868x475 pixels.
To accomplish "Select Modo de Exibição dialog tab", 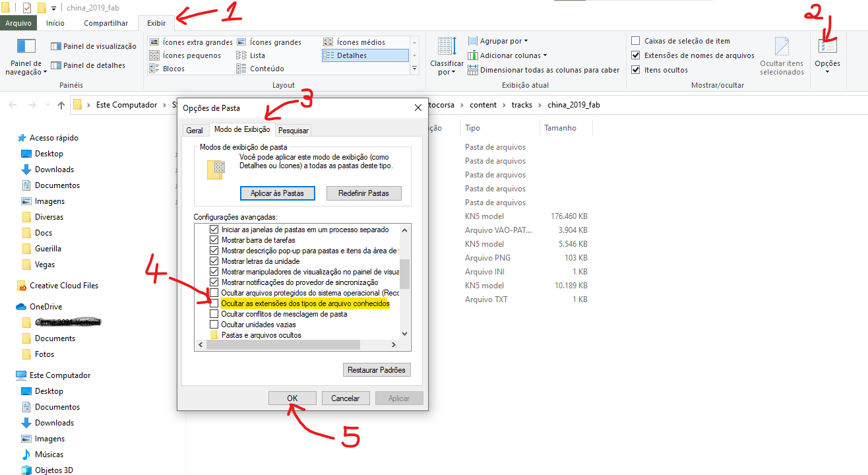I will 242,129.
